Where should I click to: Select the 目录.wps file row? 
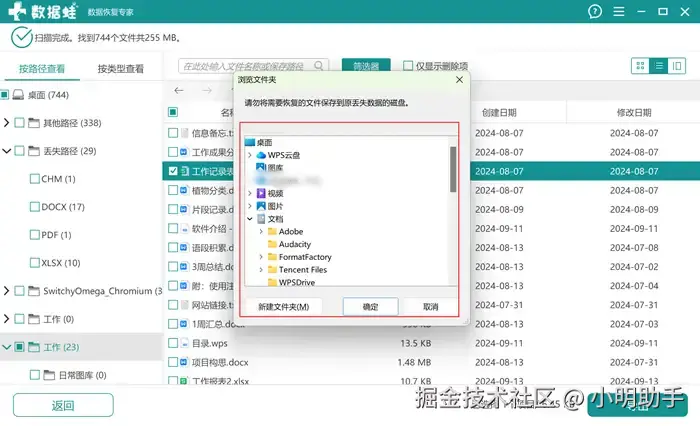431,343
